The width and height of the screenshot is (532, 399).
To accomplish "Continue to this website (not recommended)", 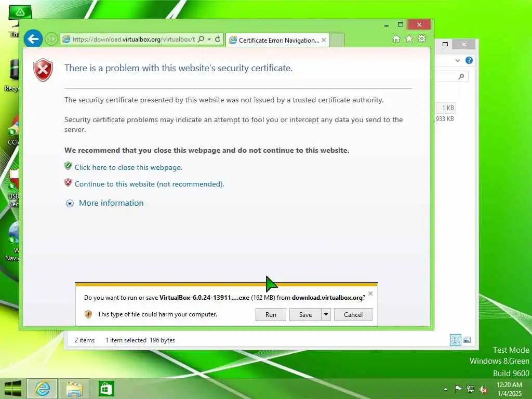I will click(149, 184).
